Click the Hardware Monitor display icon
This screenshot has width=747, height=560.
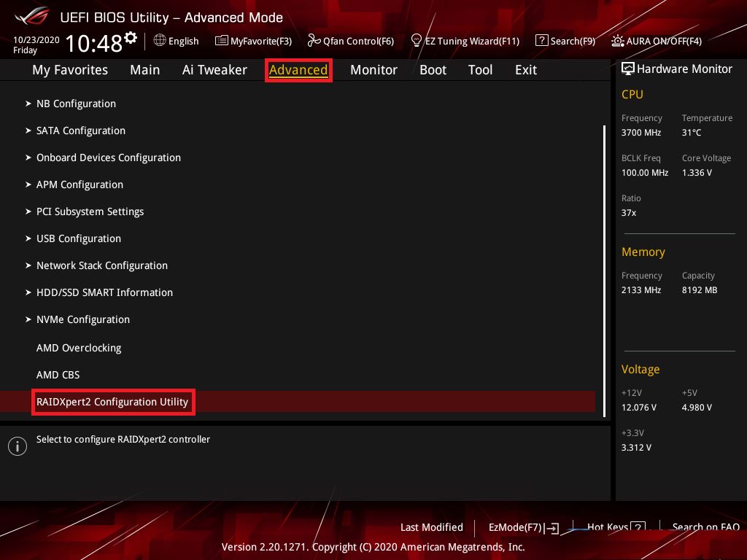(x=628, y=69)
